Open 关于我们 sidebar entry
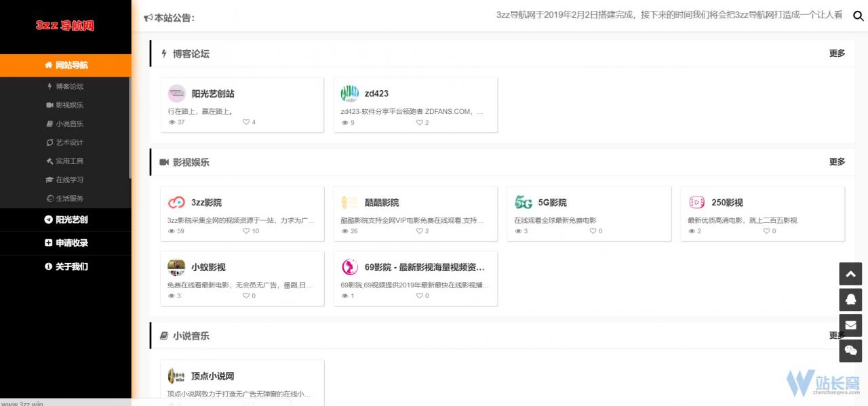The width and height of the screenshot is (868, 406). coord(65,266)
